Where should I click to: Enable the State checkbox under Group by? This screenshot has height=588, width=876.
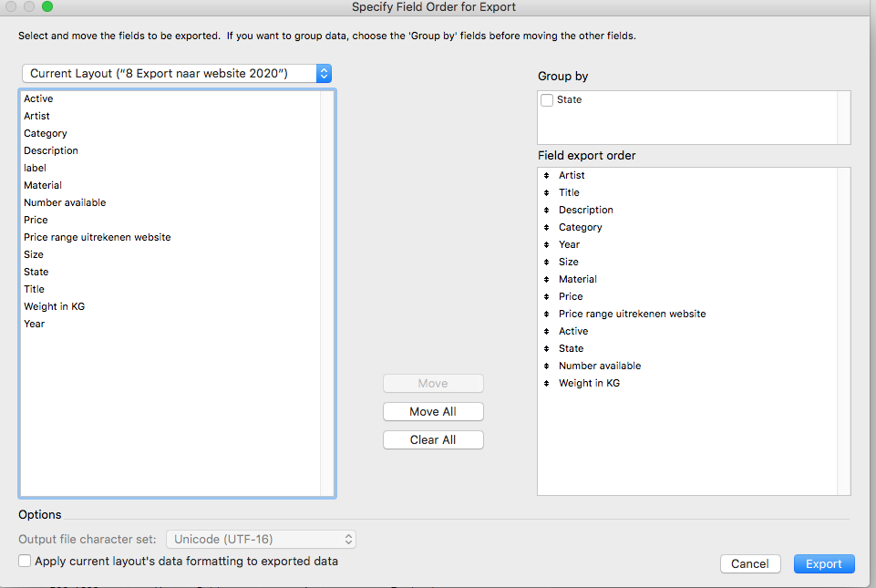pyautogui.click(x=547, y=100)
